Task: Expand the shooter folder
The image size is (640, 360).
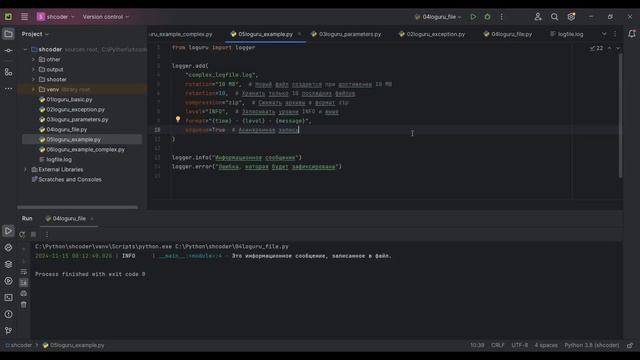Action: click(x=33, y=80)
